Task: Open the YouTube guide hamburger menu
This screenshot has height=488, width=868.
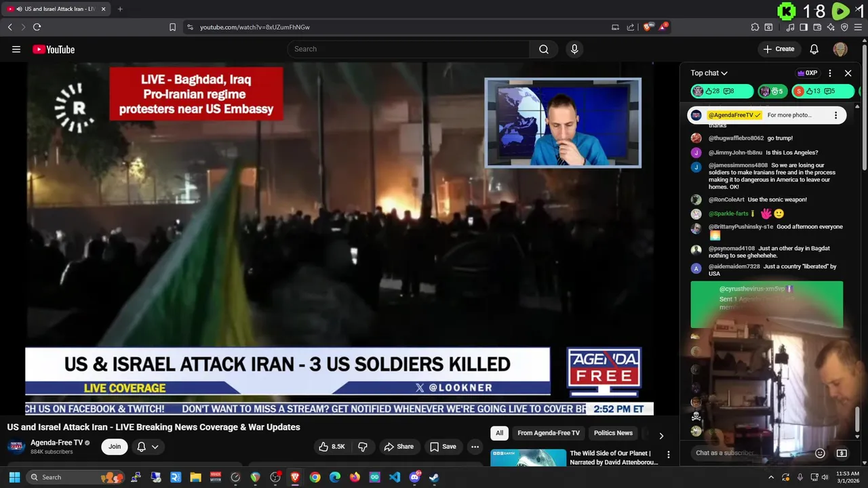Action: coord(16,49)
